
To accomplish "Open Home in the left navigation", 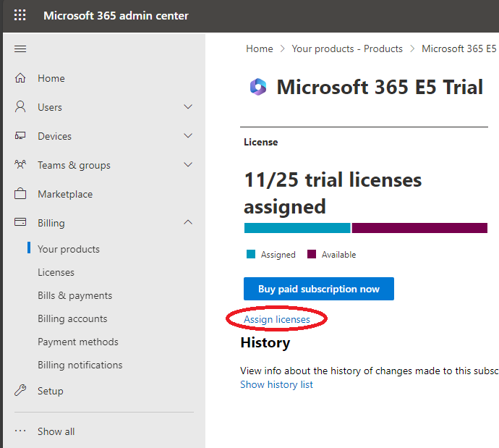I will pyautogui.click(x=51, y=78).
